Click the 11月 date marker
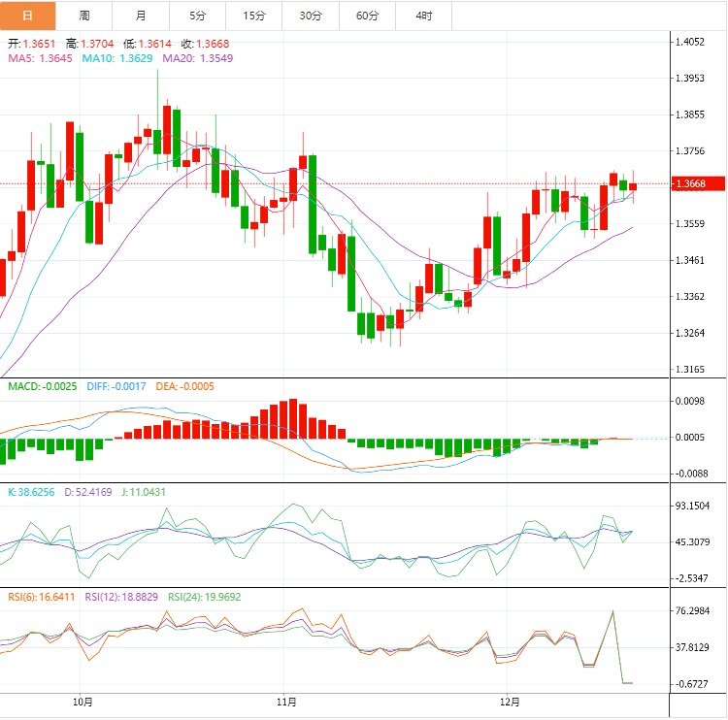Image resolution: width=728 pixels, height=720 pixels. point(286,702)
